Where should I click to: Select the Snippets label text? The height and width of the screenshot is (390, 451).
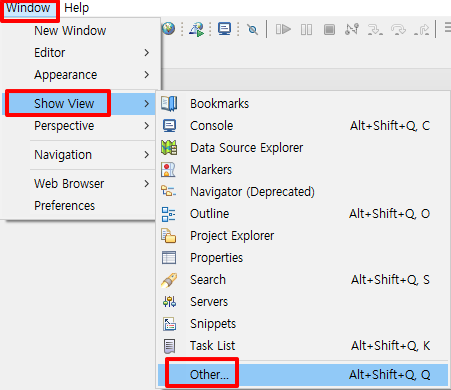coord(213,324)
